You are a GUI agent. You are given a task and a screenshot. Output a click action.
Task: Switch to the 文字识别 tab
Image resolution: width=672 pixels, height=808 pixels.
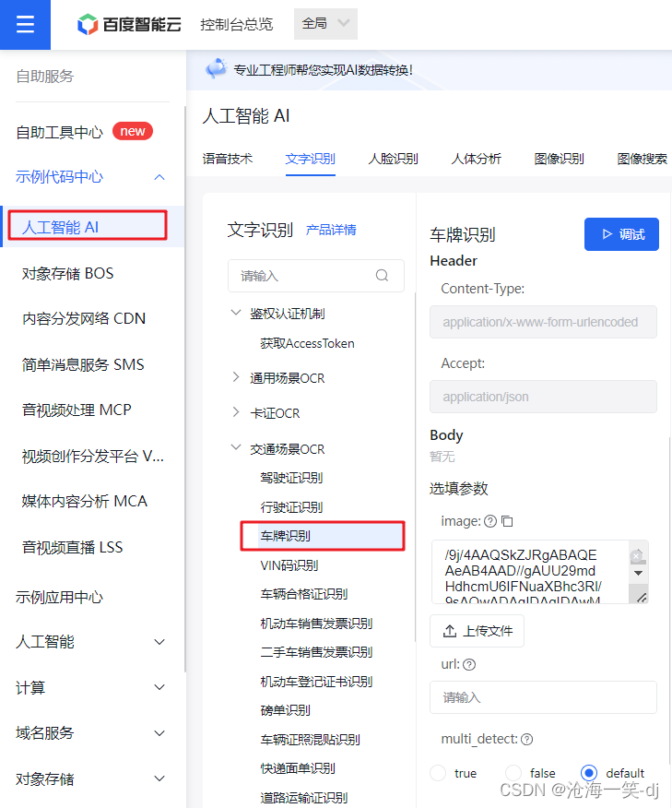311,159
